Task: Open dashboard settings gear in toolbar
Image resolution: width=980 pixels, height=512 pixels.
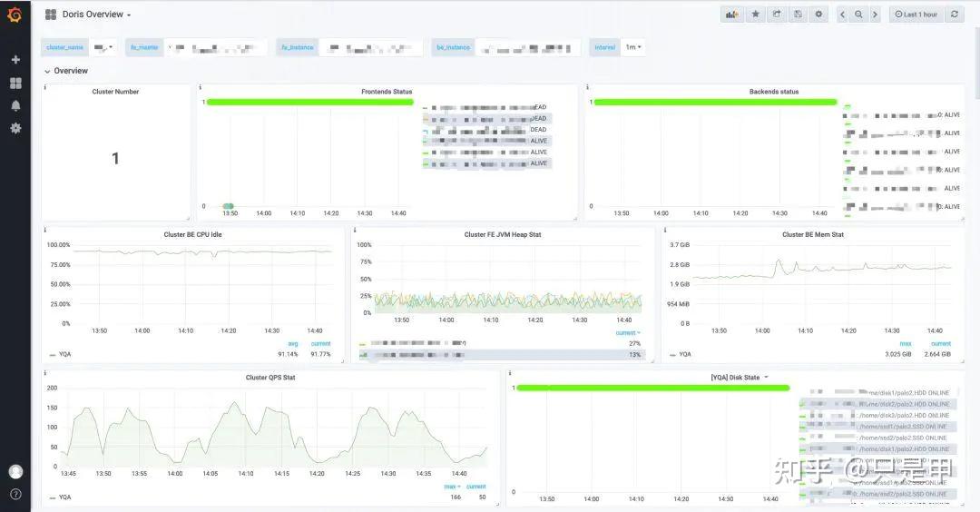Action: pos(818,15)
